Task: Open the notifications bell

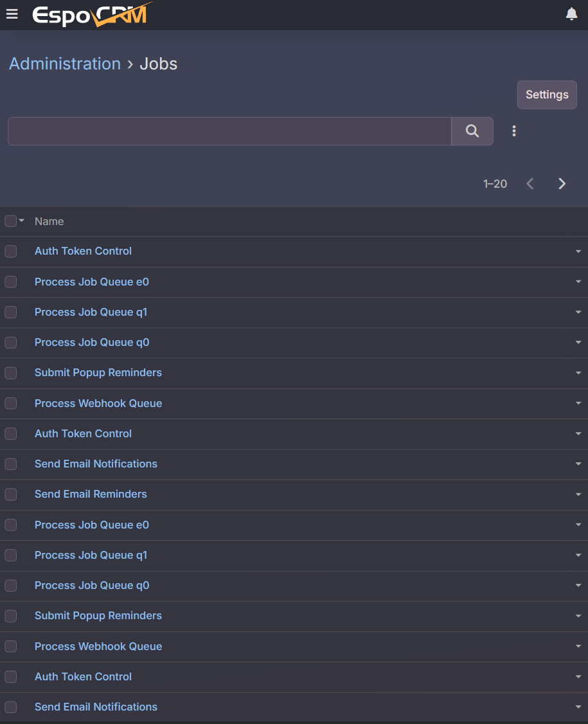Action: click(x=571, y=14)
